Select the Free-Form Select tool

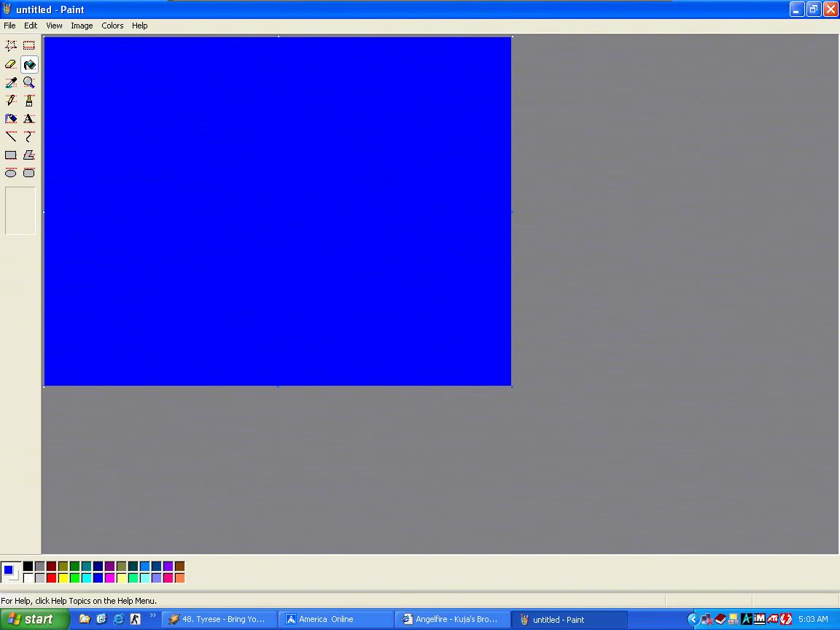(11, 45)
